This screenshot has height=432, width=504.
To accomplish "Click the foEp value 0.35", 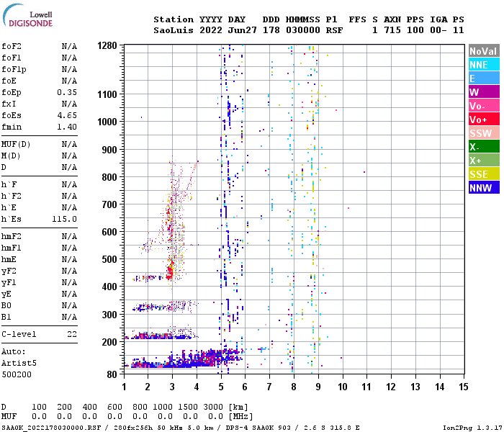I will (x=67, y=93).
